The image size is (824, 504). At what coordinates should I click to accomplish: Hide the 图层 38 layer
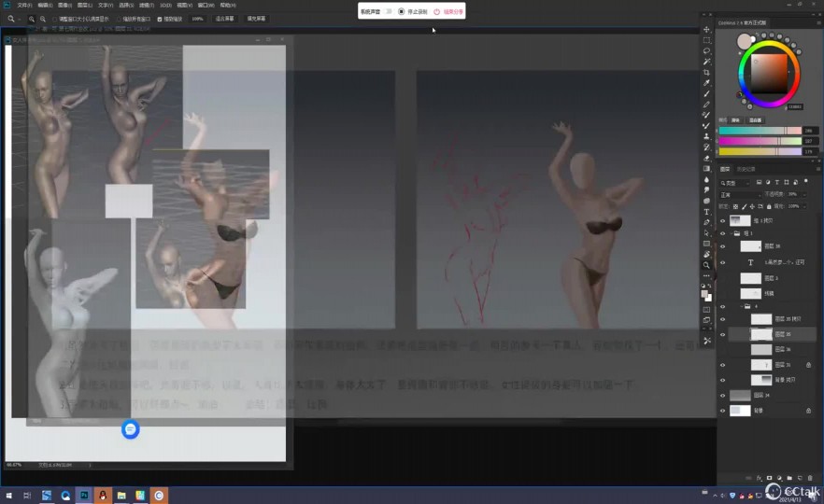(x=722, y=246)
